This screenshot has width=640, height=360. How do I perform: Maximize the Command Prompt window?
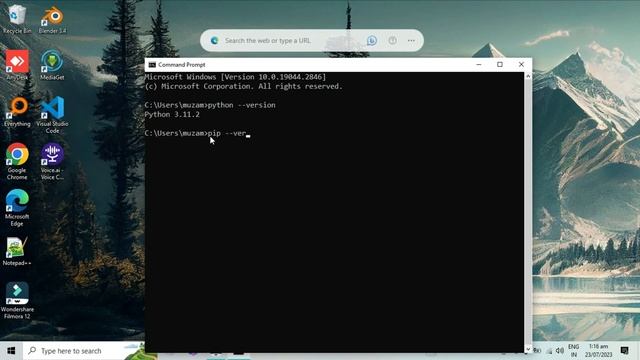click(500, 64)
